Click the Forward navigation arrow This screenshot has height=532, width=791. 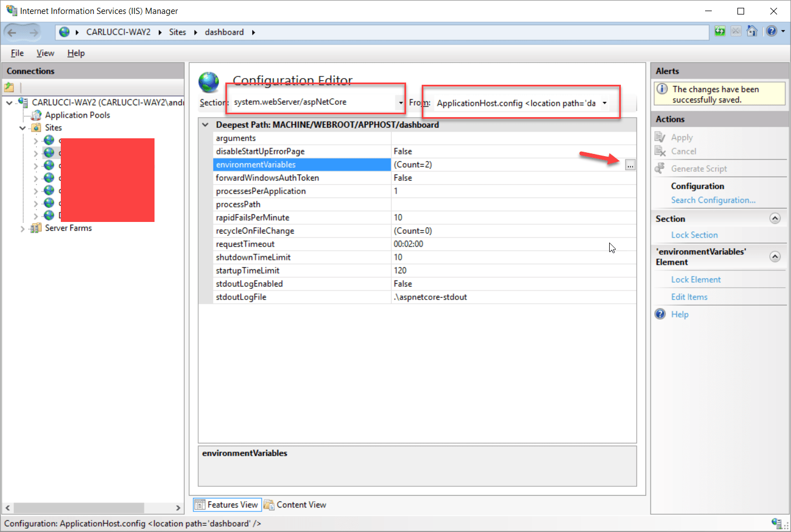point(34,32)
